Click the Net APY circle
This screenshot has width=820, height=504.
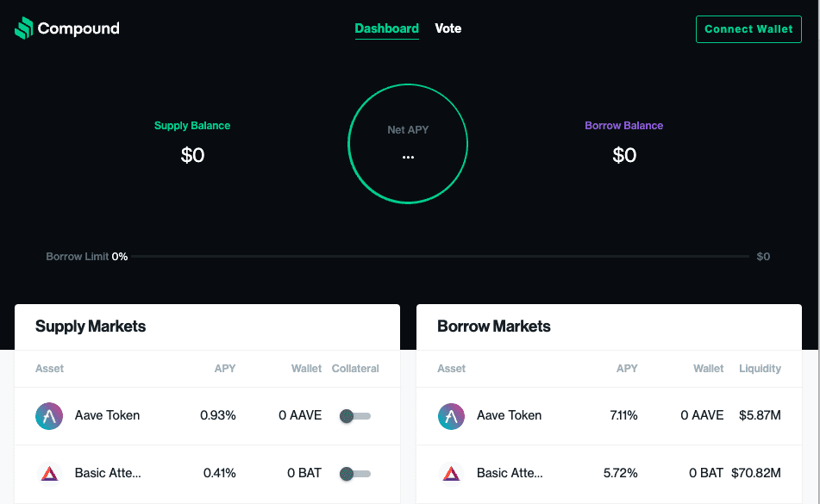pyautogui.click(x=408, y=144)
